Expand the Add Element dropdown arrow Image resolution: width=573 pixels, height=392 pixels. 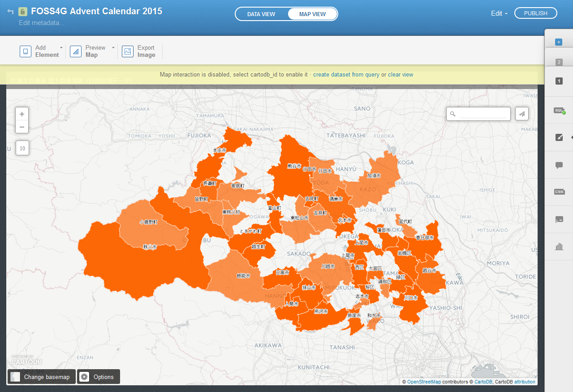[x=61, y=47]
